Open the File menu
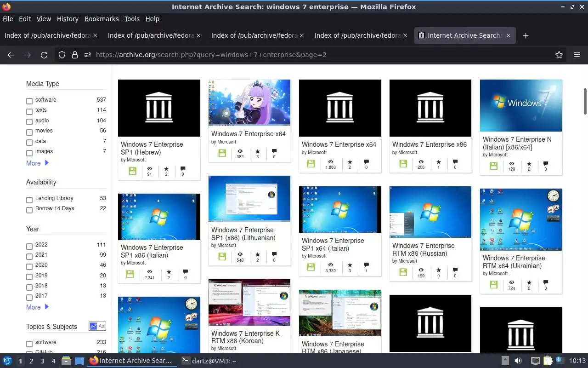 (8, 19)
